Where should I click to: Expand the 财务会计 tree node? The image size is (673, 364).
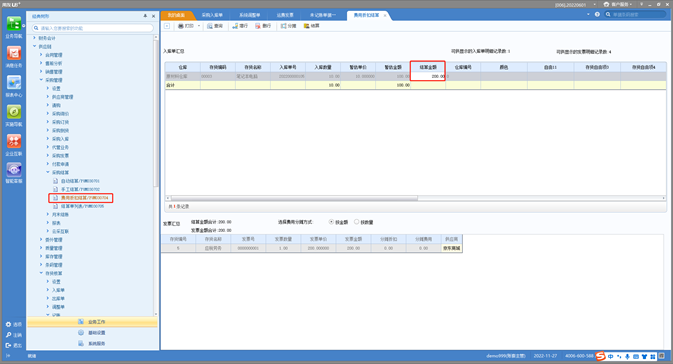[x=34, y=38]
